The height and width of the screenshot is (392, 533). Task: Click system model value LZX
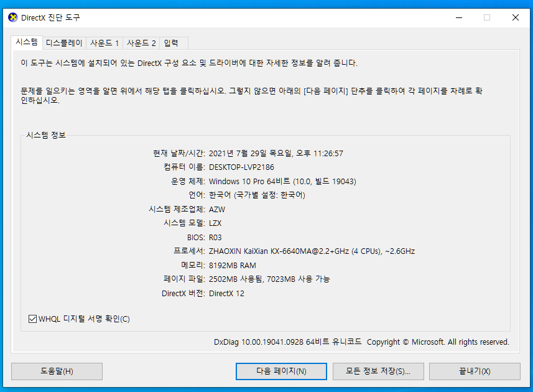215,223
